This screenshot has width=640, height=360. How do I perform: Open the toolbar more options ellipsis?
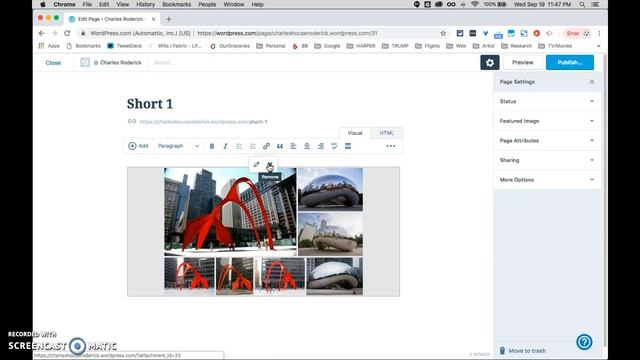click(391, 146)
